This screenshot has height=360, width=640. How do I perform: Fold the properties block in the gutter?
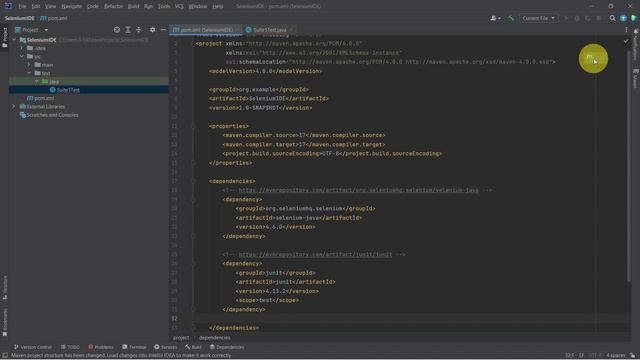(193, 126)
